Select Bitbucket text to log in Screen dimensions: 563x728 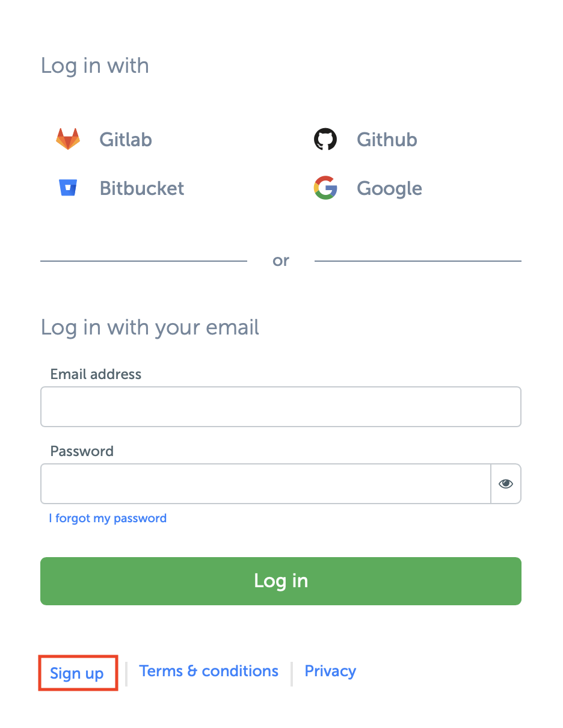142,188
